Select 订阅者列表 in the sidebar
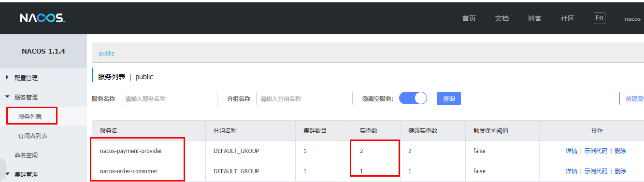This screenshot has height=182, width=644. (33, 136)
